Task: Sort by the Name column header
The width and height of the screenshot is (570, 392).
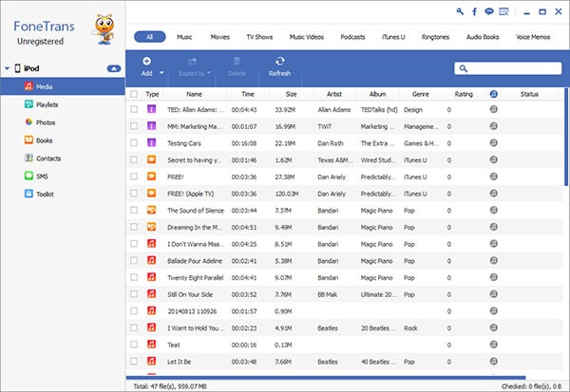Action: (195, 94)
